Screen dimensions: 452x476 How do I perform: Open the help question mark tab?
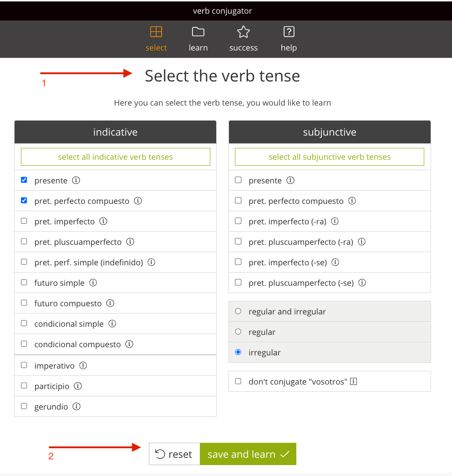pos(289,39)
